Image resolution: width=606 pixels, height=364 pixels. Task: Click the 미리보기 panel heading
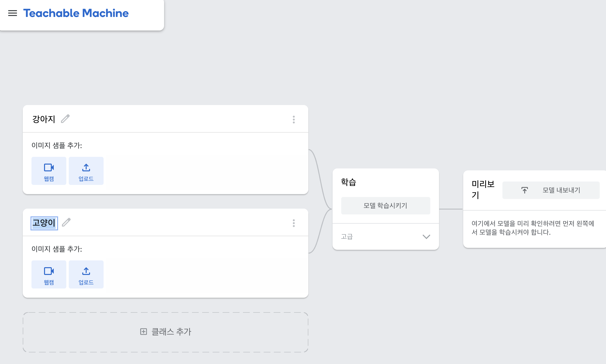[483, 189]
